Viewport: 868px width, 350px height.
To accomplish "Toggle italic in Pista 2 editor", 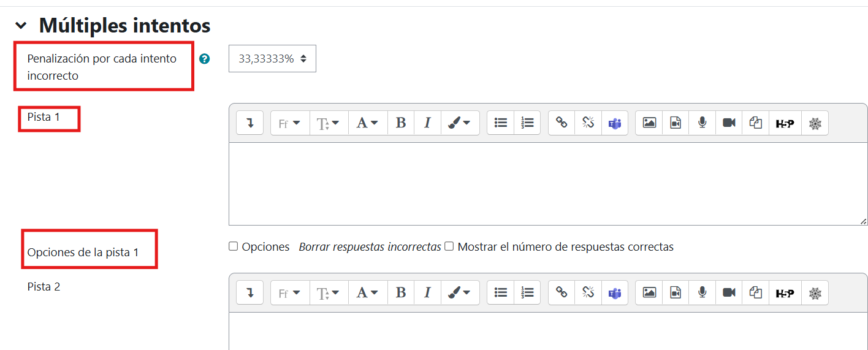I will click(427, 293).
